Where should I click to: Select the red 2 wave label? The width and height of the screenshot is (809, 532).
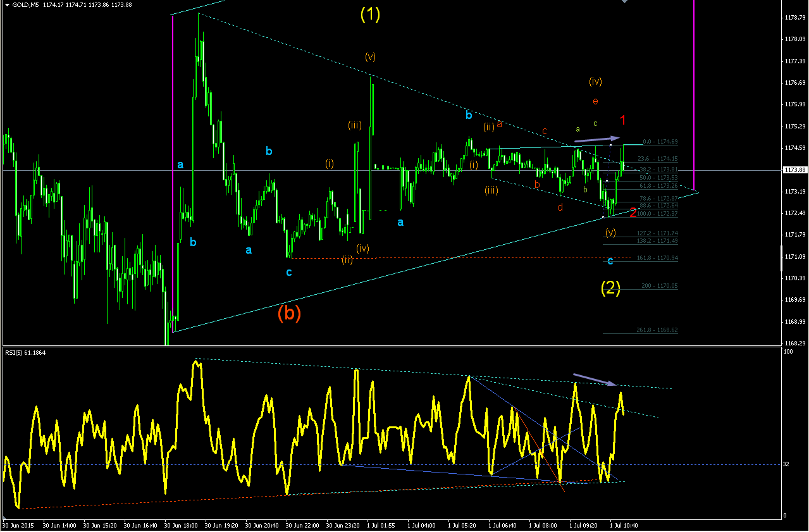[x=633, y=213]
